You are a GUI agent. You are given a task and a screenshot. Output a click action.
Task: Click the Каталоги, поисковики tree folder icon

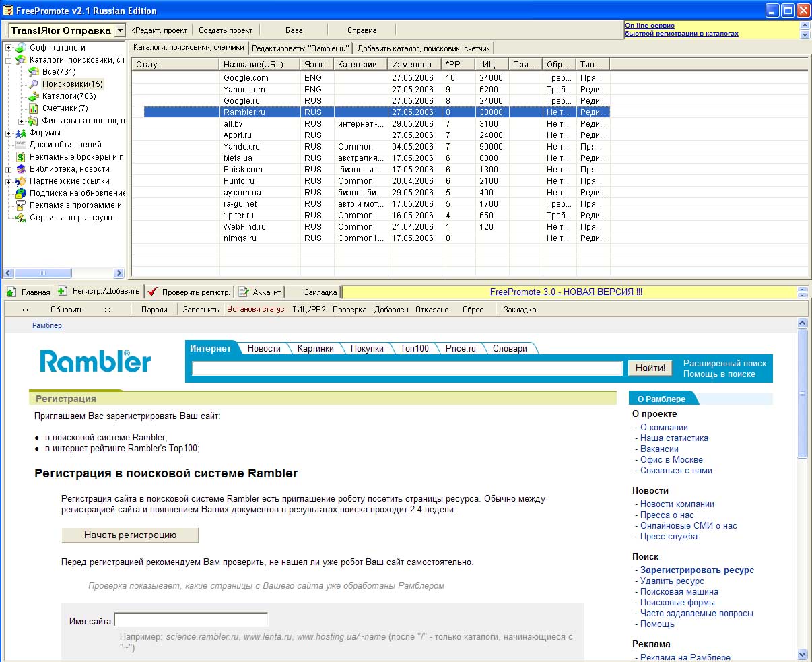click(21, 60)
